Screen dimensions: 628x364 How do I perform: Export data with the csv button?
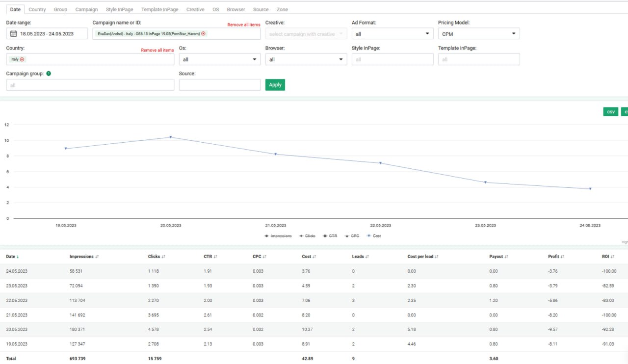[x=611, y=112]
